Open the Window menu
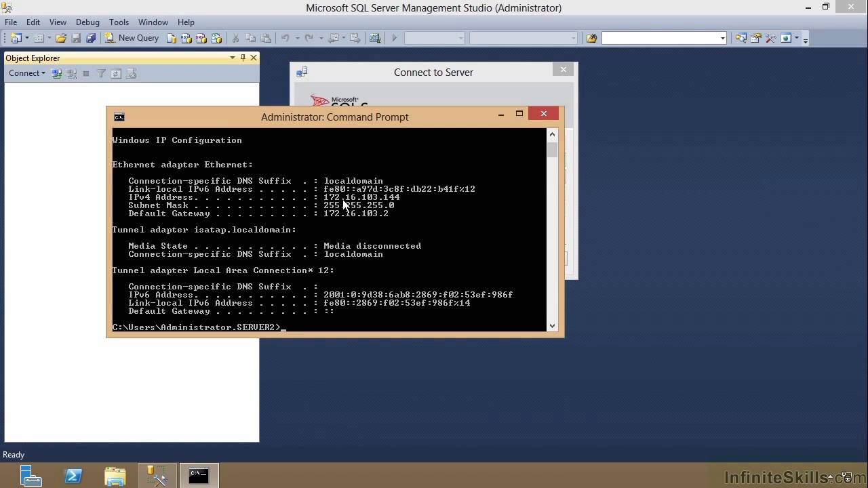 pos(153,22)
